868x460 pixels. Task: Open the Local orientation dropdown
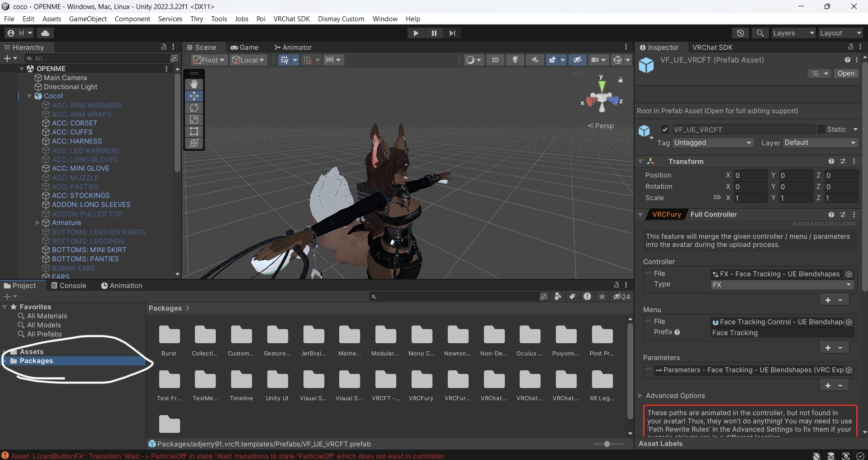coord(248,60)
